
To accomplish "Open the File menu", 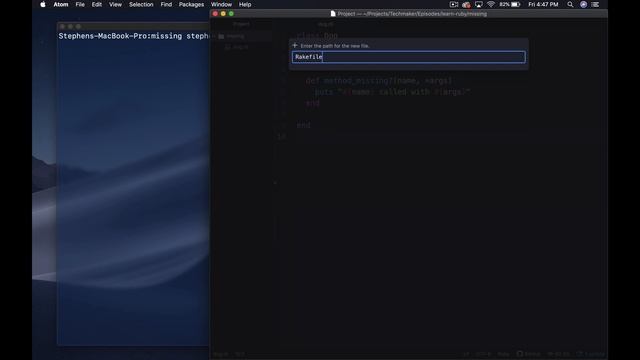I will (80, 4).
